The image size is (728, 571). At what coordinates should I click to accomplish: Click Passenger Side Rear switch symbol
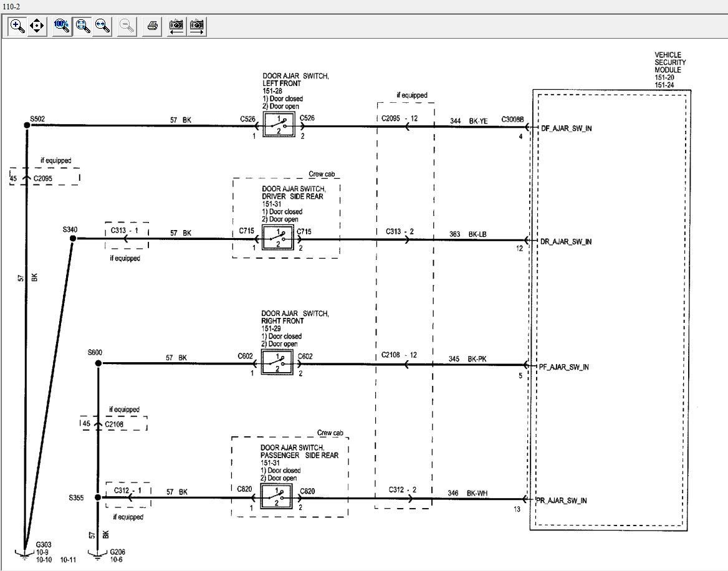click(276, 496)
